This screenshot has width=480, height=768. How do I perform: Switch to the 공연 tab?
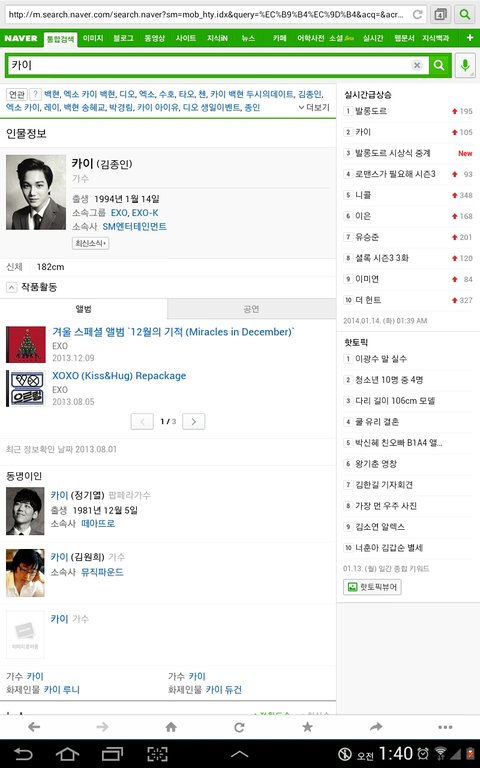(x=251, y=309)
